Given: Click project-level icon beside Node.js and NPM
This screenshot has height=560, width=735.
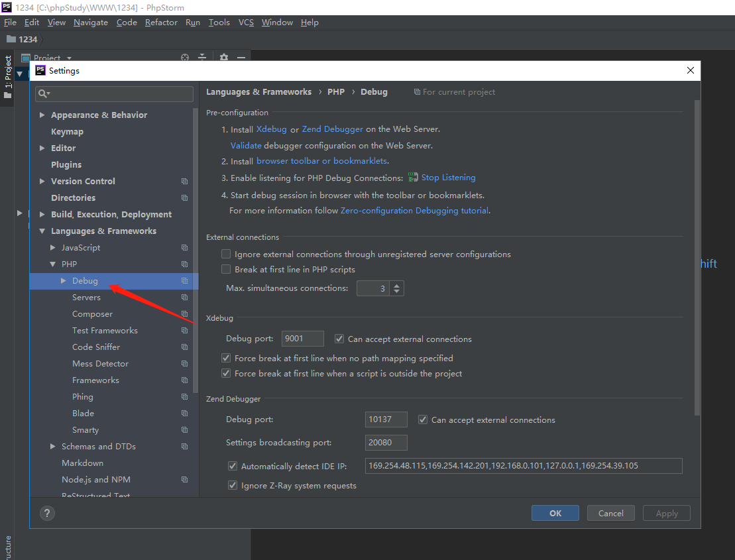Looking at the screenshot, I should coord(185,479).
